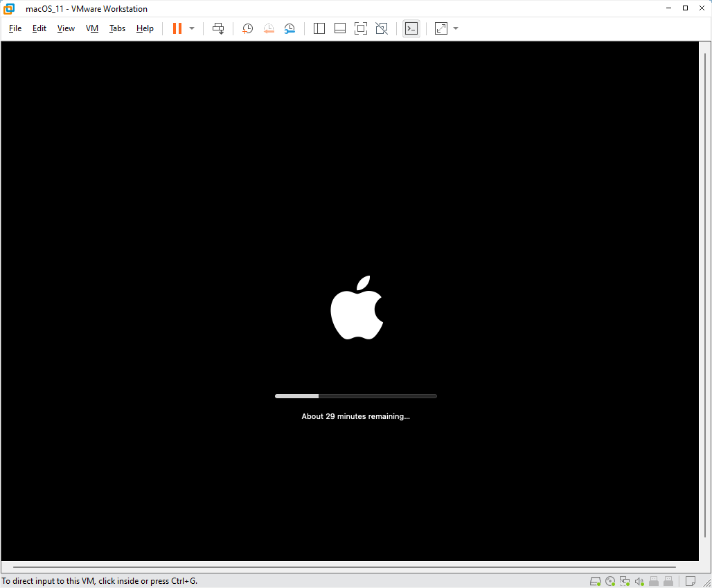Screen dimensions: 712x588
Task: Click the CD/DVD drive status icon
Action: click(x=610, y=581)
